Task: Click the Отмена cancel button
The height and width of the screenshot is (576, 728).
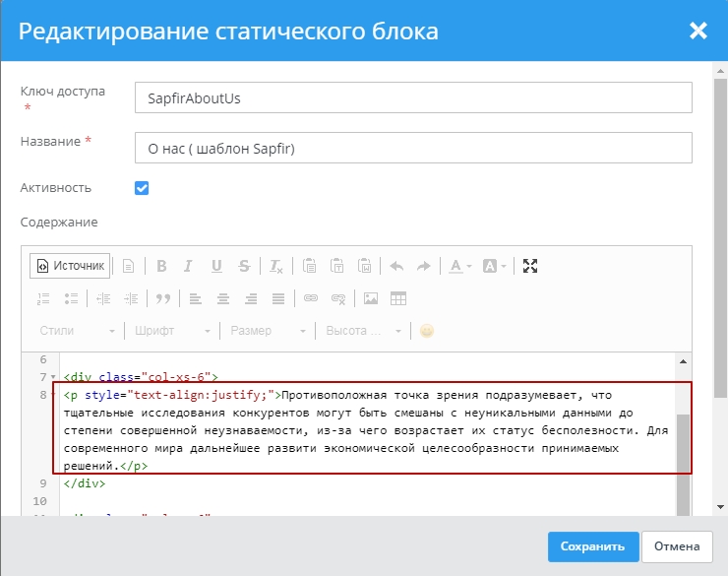Action: pos(677,546)
